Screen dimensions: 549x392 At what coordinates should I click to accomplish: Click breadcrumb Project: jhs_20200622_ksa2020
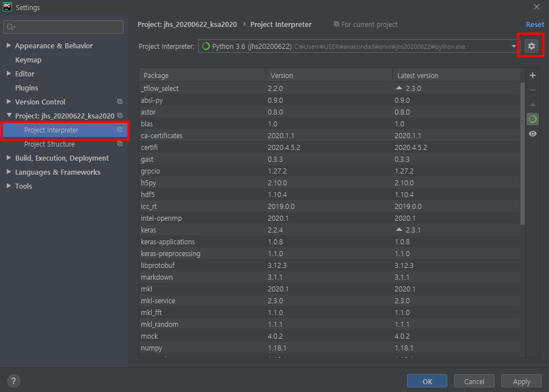[x=187, y=25]
